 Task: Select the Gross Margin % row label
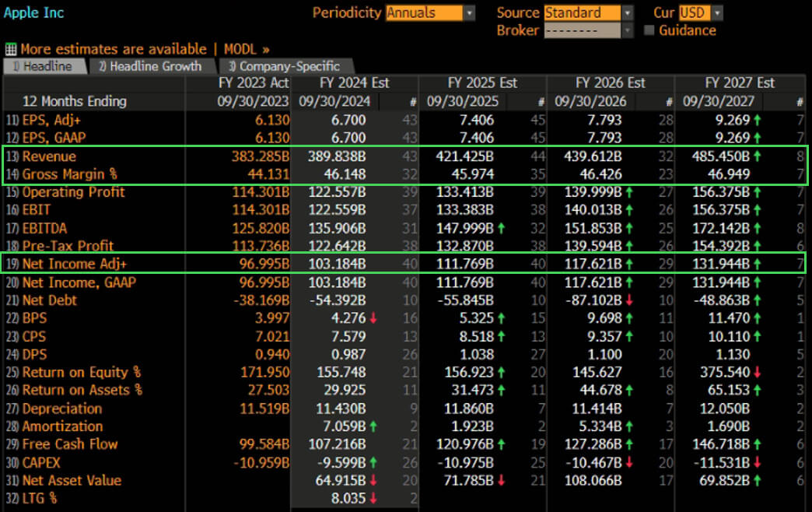[x=69, y=174]
